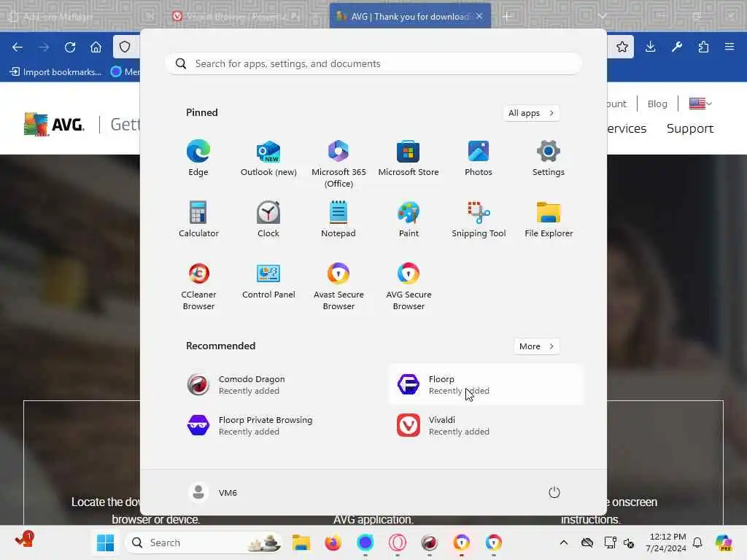This screenshot has width=747, height=560.
Task: Launch Avast Secure Browser from pinned
Action: pyautogui.click(x=338, y=286)
